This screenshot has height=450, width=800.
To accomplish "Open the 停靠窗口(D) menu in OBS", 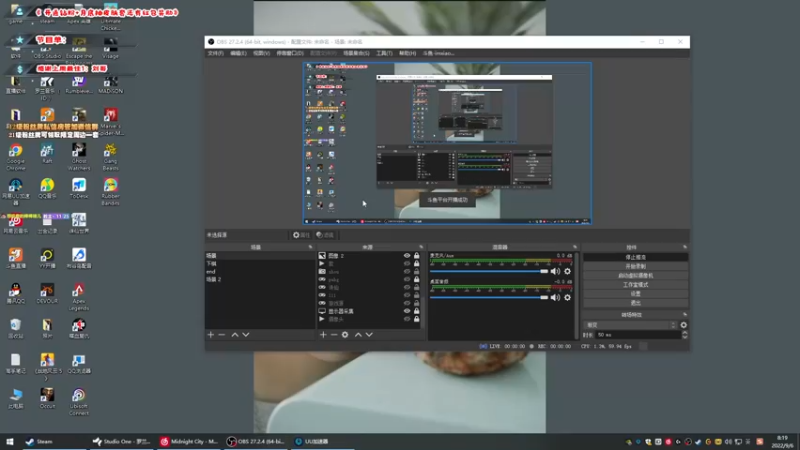I will (290, 53).
